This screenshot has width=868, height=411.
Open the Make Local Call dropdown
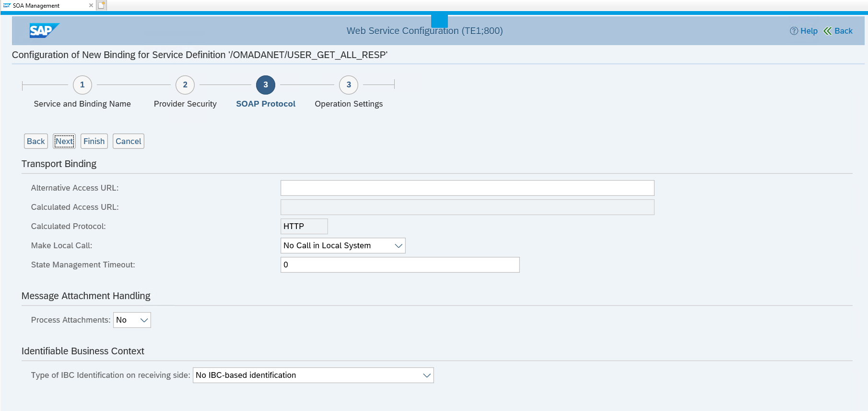343,245
